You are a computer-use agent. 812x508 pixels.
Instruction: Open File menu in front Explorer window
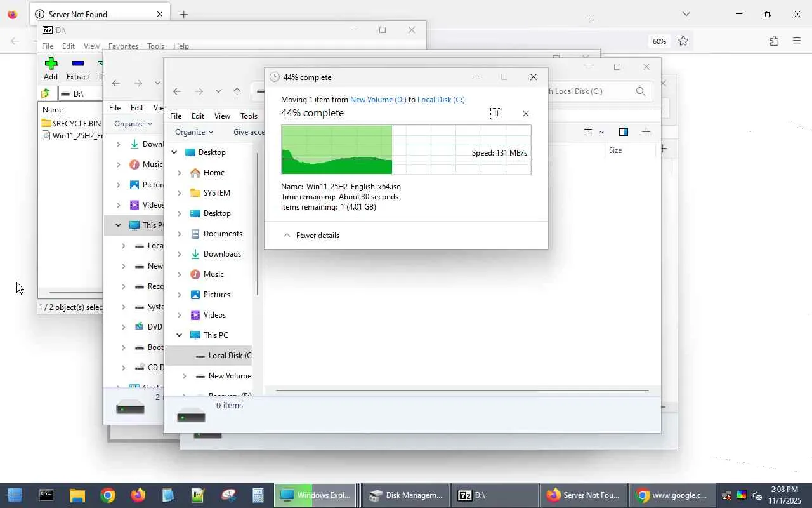point(176,116)
